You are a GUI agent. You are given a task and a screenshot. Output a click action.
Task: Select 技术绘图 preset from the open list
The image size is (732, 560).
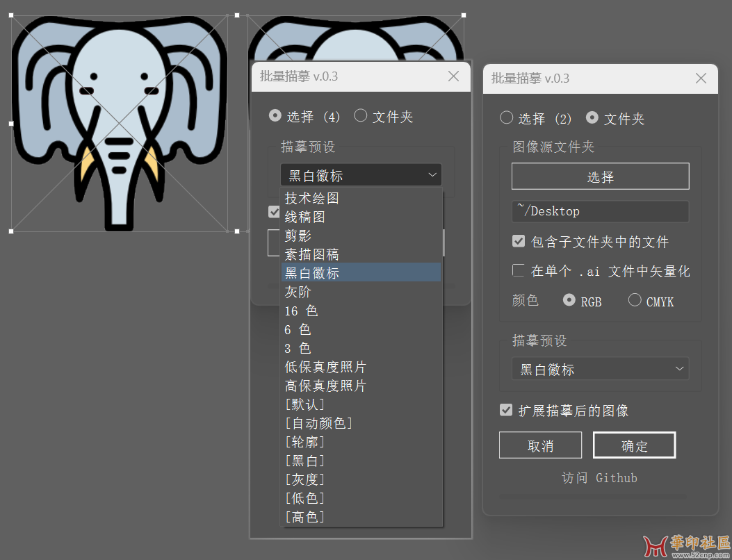coord(361,198)
